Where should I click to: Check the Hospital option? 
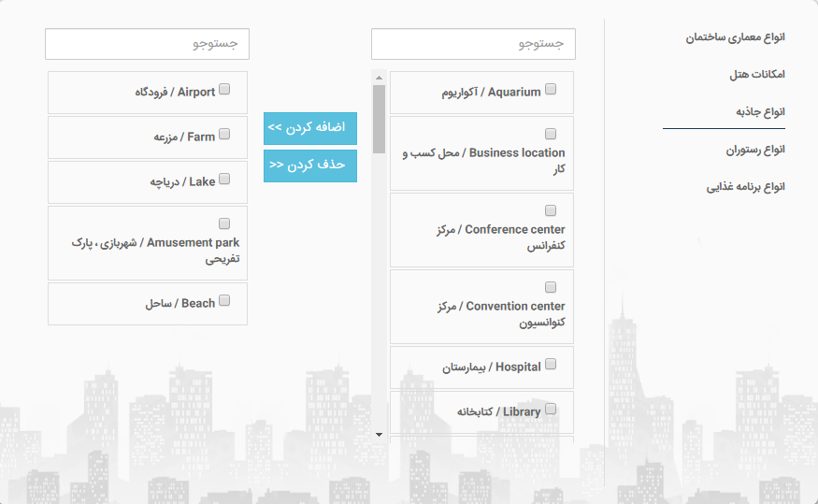551,364
